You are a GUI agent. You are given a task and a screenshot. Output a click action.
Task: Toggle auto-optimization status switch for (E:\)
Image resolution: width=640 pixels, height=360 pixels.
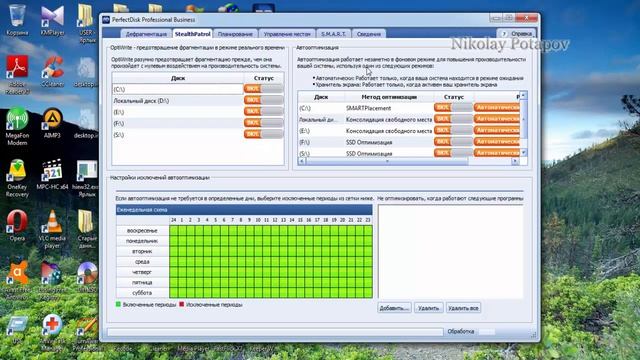tap(453, 130)
